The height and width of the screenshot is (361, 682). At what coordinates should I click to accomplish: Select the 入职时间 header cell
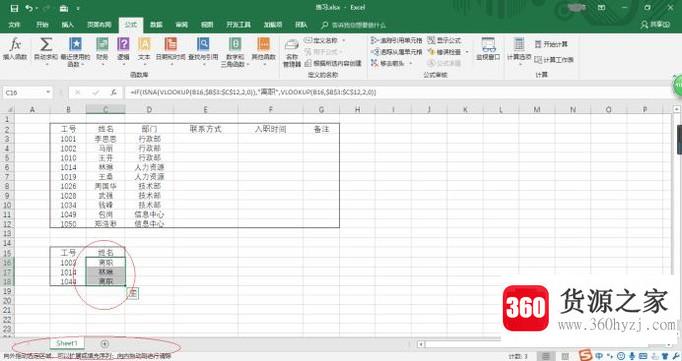[271, 129]
